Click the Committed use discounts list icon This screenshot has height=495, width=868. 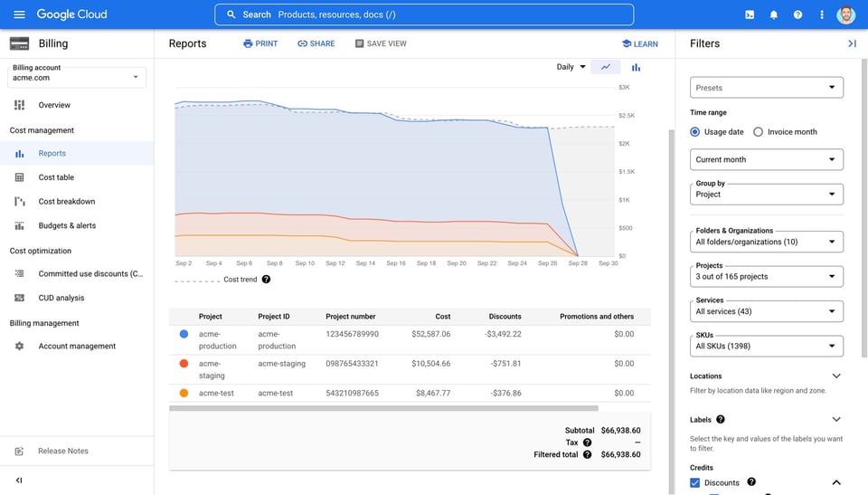coord(19,273)
